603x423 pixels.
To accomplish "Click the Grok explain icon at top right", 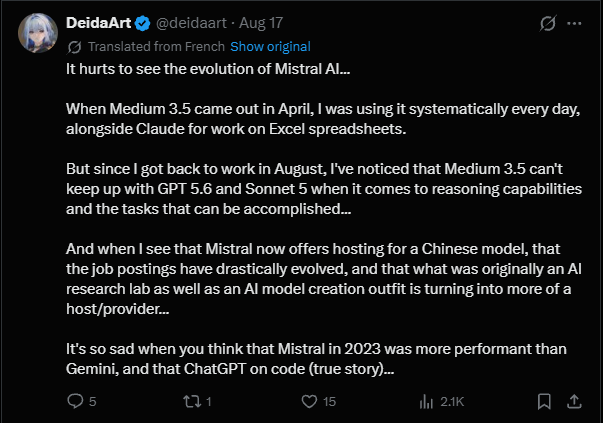I will click(x=547, y=23).
